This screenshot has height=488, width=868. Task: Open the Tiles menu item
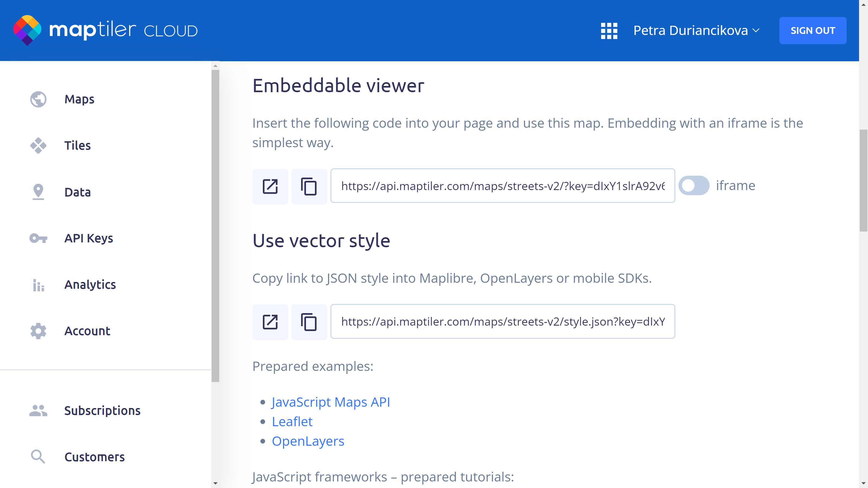click(78, 146)
